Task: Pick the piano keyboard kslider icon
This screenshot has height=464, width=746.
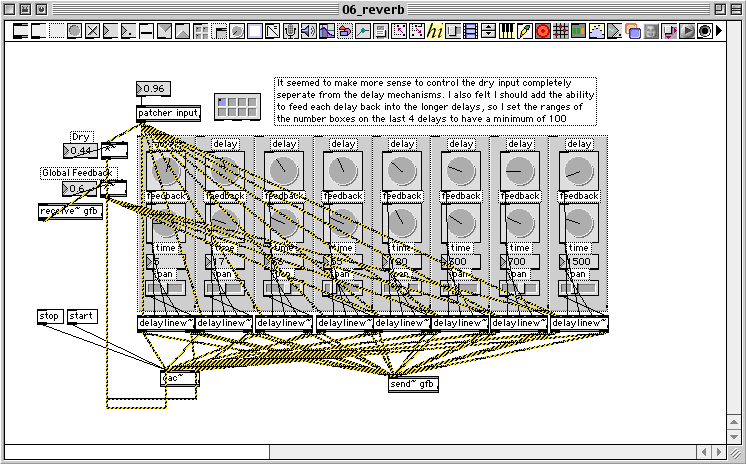Action: pyautogui.click(x=506, y=31)
